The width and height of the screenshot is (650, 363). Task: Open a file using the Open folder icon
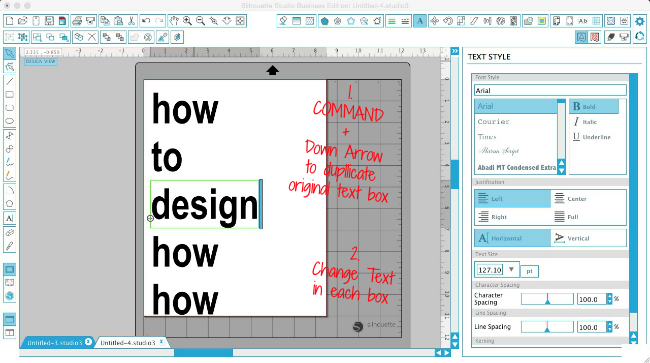click(23, 21)
